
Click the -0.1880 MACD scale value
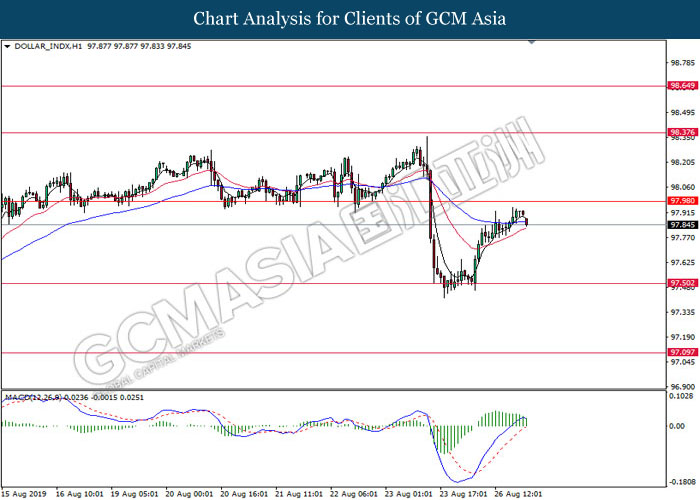pyautogui.click(x=682, y=478)
